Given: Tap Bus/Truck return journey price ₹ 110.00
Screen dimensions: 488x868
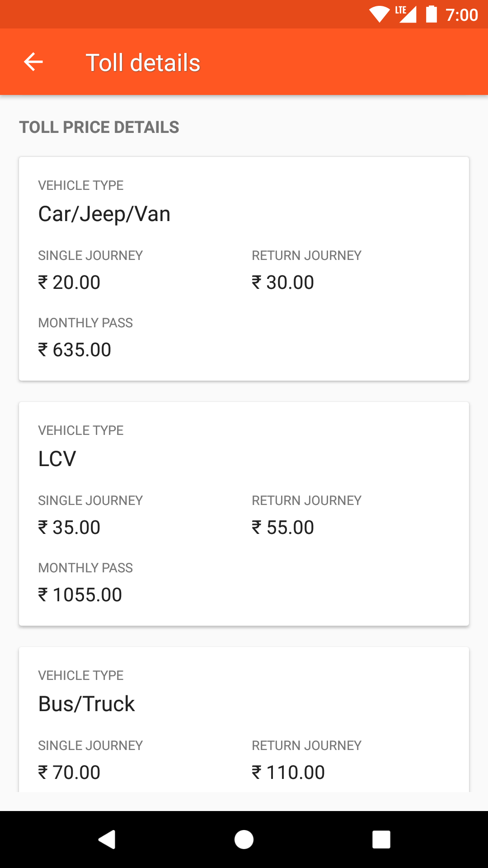Looking at the screenshot, I should click(288, 773).
